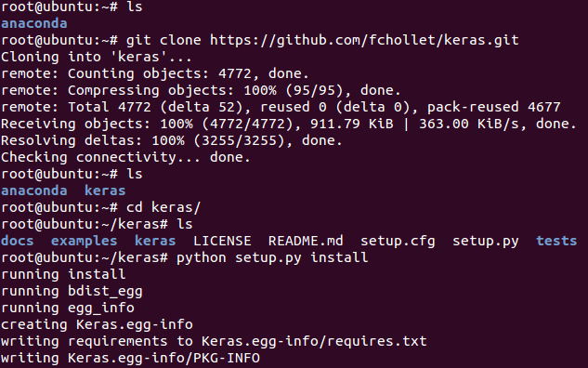Screen dimensions: 588x368
Task: Click the 'Receiving objects: 100%' line
Action: pyautogui.click(x=289, y=124)
